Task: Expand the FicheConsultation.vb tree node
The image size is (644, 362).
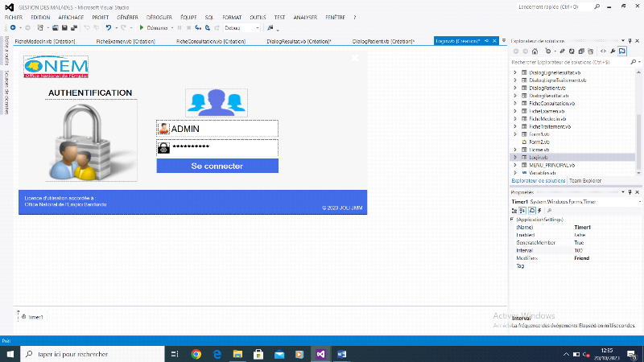Action: 515,103
